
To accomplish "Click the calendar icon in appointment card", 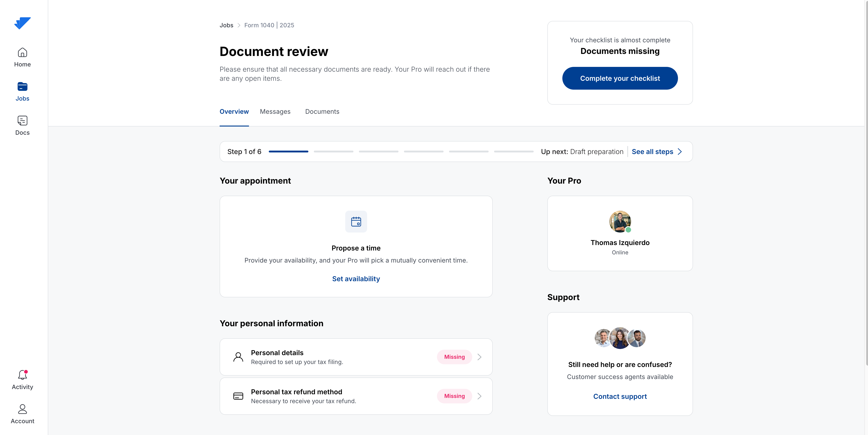I will 356,221.
